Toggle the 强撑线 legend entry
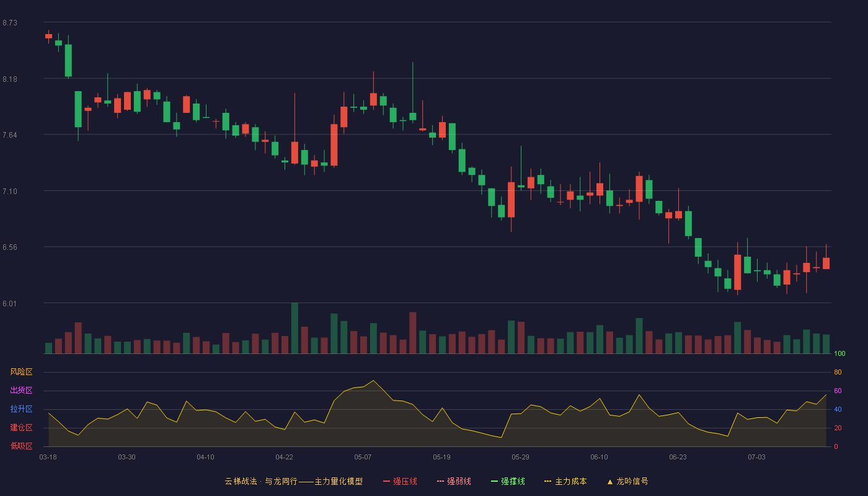Viewport: 868px width, 496px height. 508,481
